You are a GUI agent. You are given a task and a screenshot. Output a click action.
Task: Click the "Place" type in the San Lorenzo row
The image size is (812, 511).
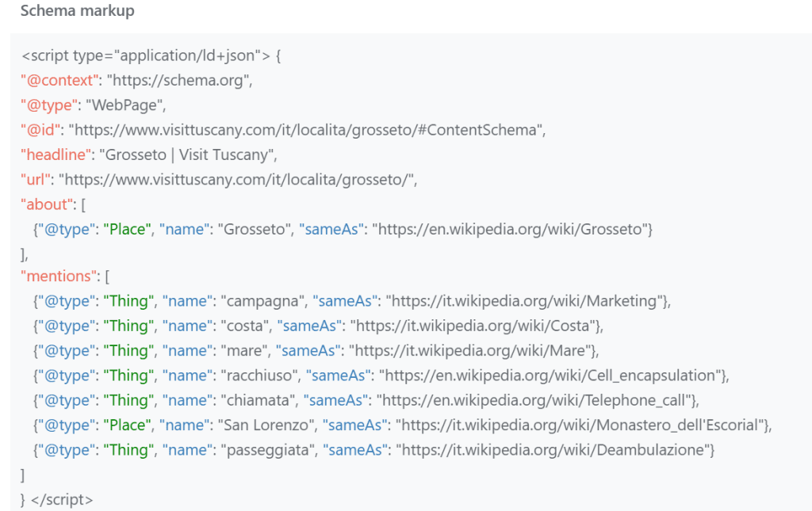(x=127, y=425)
